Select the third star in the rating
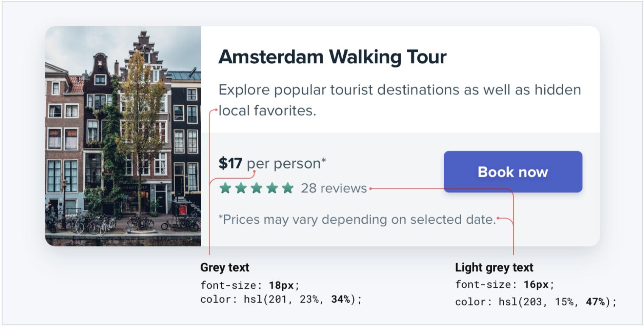The height and width of the screenshot is (326, 644). click(x=256, y=188)
